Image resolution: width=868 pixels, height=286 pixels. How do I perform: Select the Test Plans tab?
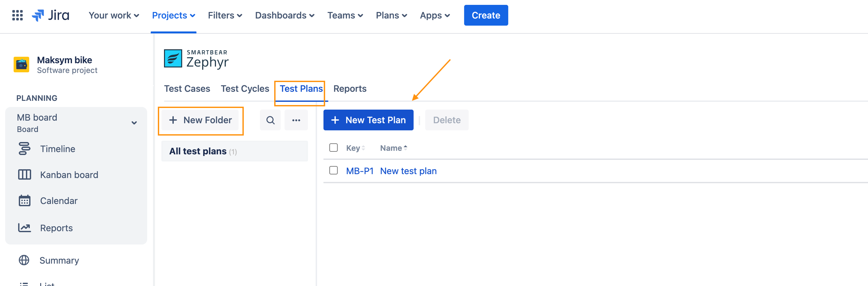[301, 89]
